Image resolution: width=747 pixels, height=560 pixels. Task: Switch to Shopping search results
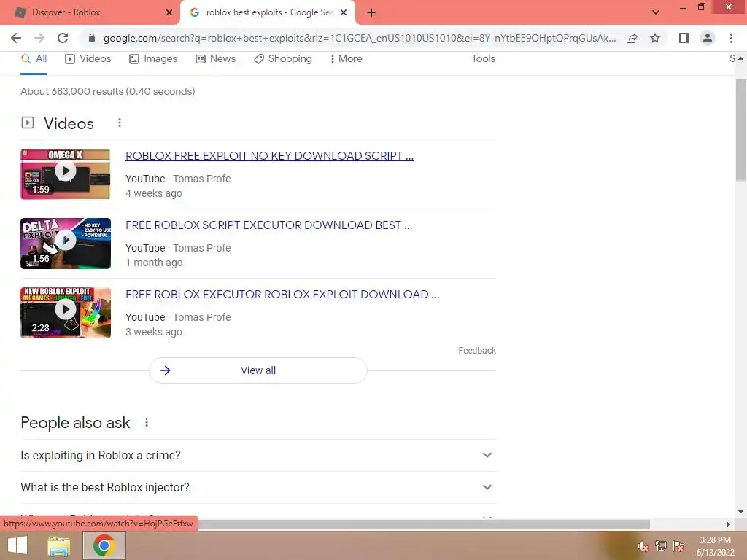283,58
